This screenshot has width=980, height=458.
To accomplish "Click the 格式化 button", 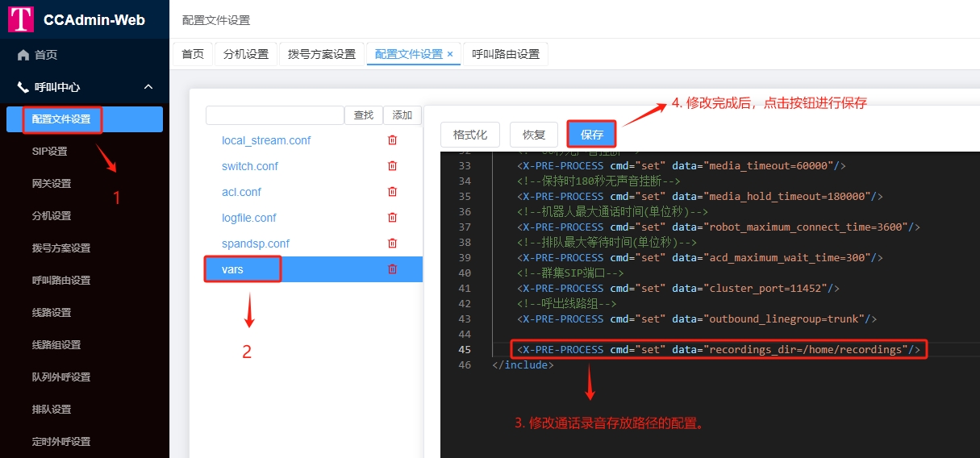I will click(470, 135).
